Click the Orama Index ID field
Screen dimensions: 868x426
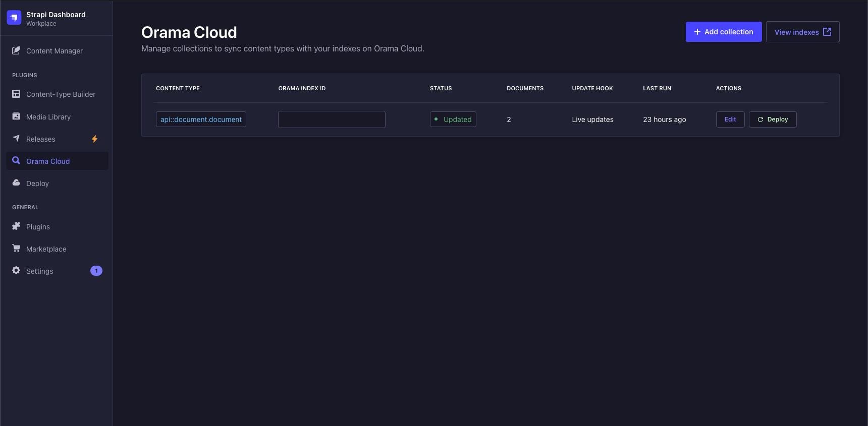tap(332, 119)
